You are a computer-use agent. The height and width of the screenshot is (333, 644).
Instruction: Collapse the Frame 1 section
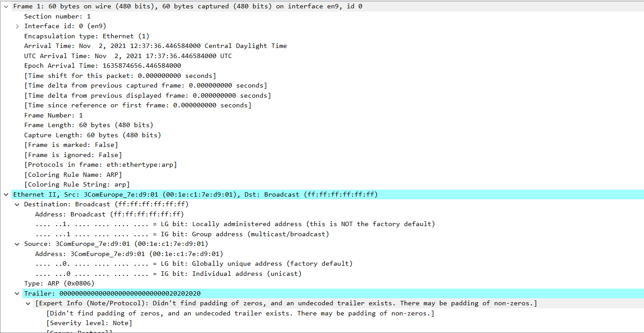click(6, 6)
